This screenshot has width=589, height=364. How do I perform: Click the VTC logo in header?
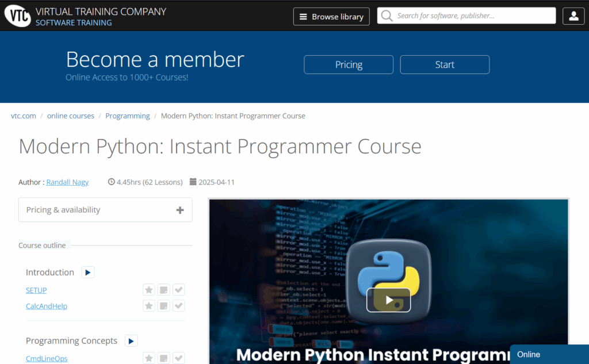pos(17,16)
